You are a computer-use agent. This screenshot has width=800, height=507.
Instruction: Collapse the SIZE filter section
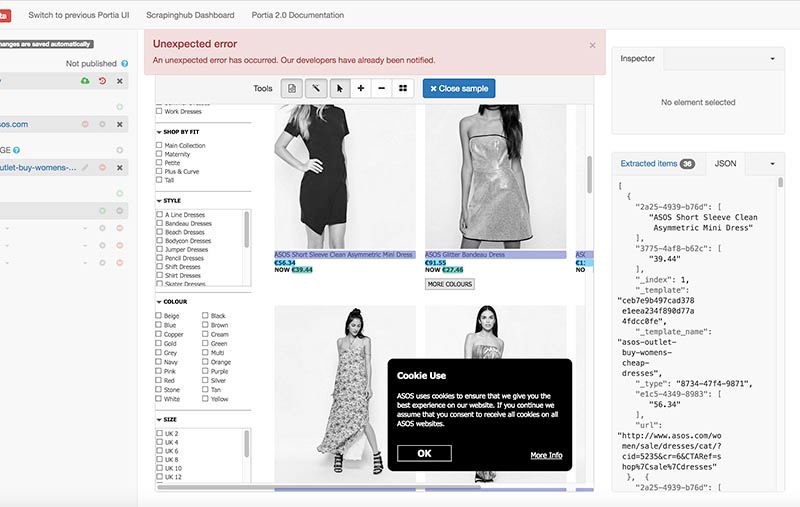pos(159,420)
